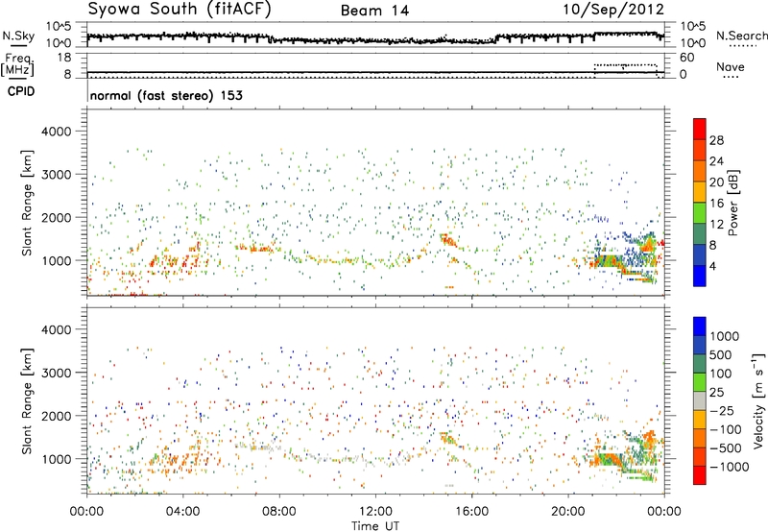
Task: Click the power scale value '28'
Action: [716, 140]
